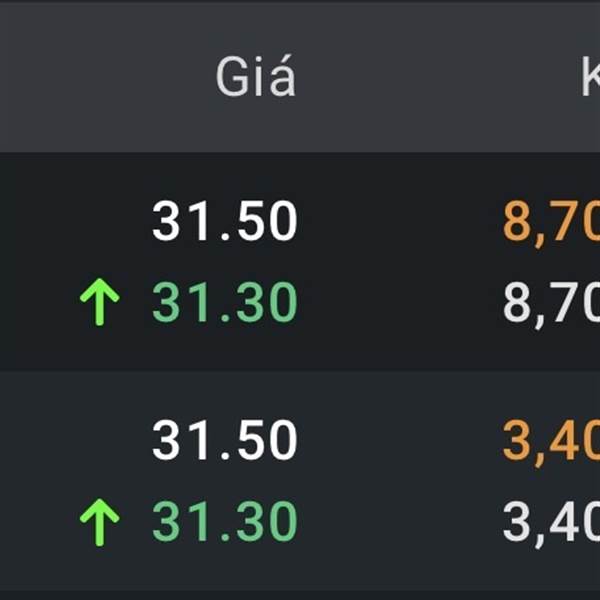Select green 31.30 price in first row

(x=225, y=303)
